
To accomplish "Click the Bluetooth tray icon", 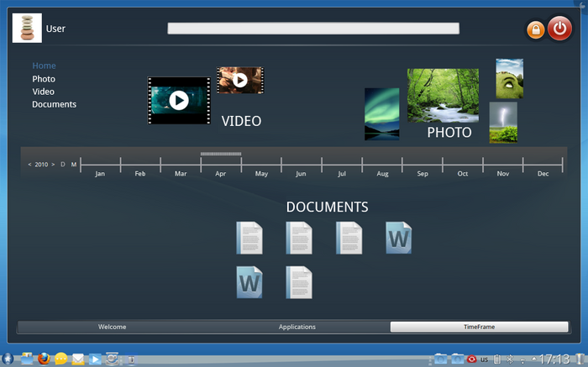I will [510, 359].
